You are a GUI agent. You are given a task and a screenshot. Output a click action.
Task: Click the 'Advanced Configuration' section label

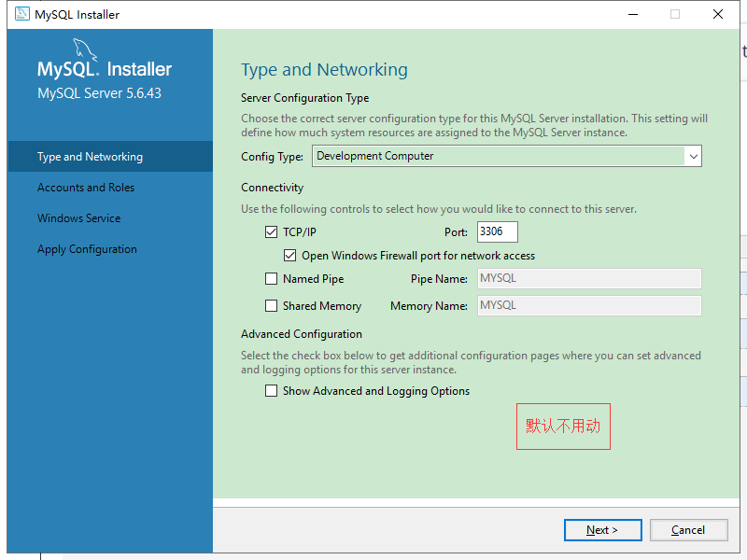[302, 334]
